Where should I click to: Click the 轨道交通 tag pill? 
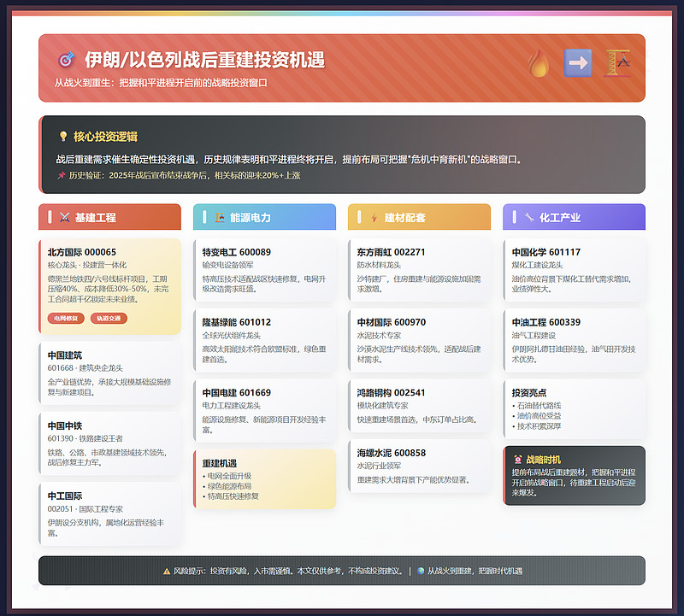tap(109, 318)
